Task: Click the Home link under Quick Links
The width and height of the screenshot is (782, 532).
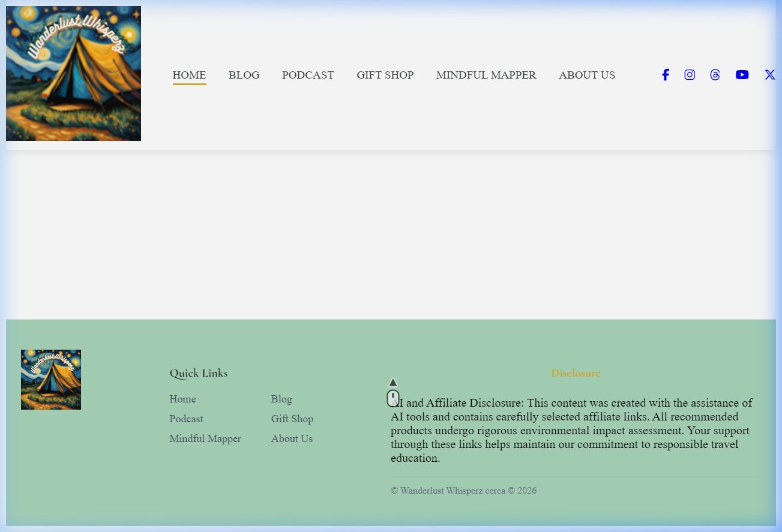Action: [182, 399]
